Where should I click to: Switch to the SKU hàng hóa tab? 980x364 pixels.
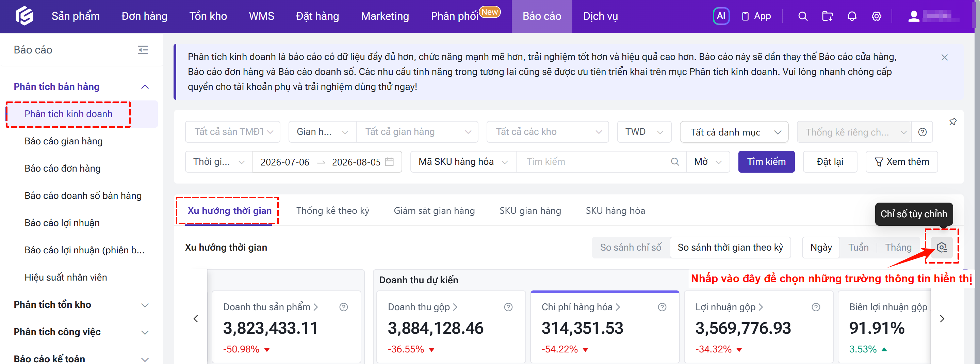point(615,210)
